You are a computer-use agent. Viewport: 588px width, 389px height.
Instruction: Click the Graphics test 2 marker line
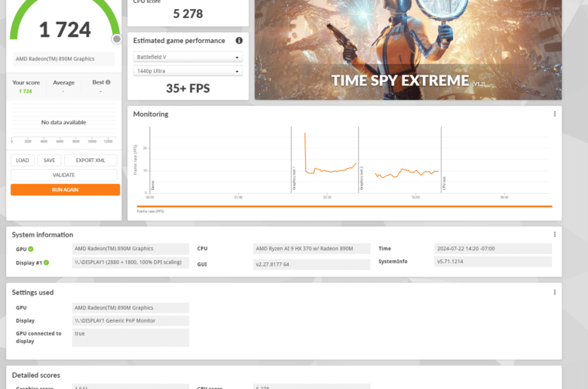pos(359,160)
